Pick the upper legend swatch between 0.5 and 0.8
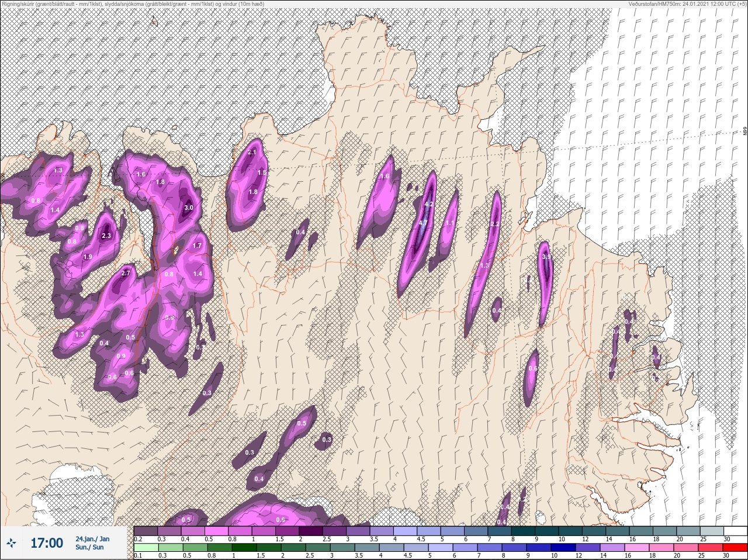The height and width of the screenshot is (560, 748). click(x=217, y=531)
